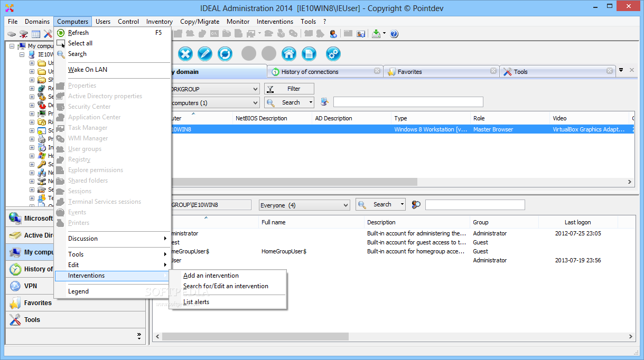Click the icon beside the upper search field

[324, 102]
